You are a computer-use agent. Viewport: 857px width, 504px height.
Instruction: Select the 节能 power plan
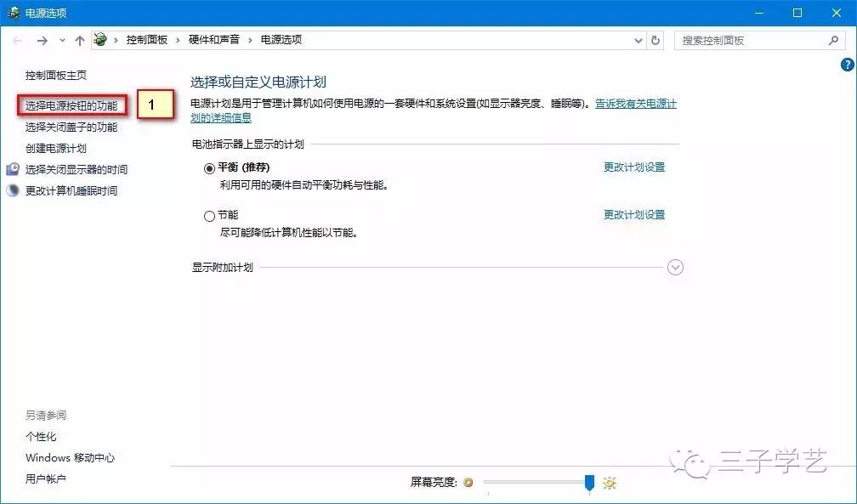tap(208, 216)
